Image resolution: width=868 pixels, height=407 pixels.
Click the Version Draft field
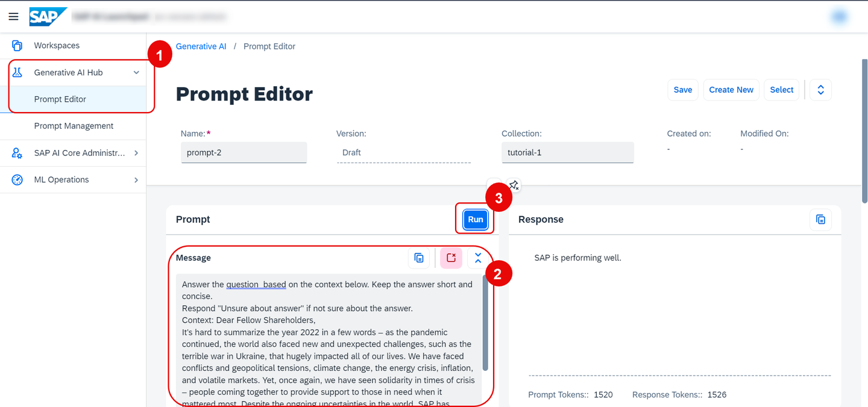tap(404, 152)
